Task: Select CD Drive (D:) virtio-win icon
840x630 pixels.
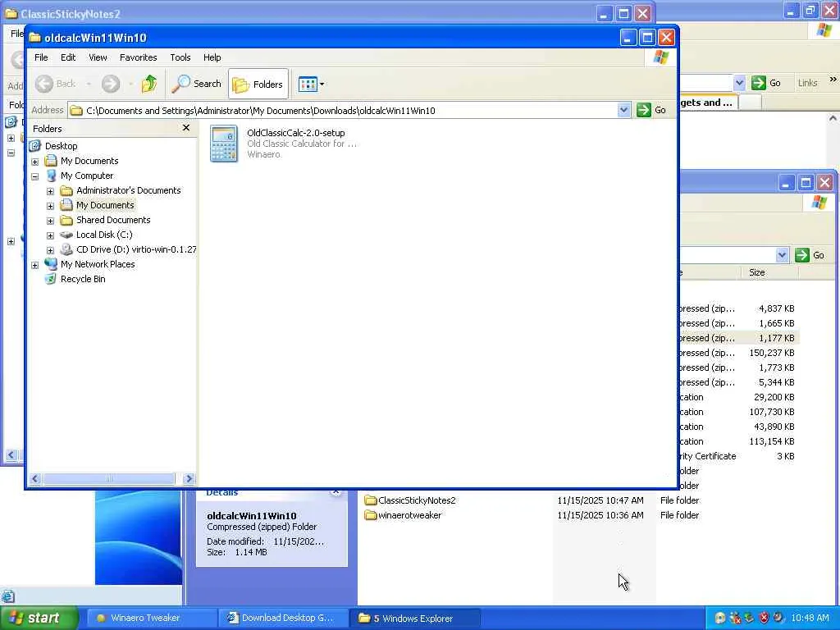Action: point(66,249)
